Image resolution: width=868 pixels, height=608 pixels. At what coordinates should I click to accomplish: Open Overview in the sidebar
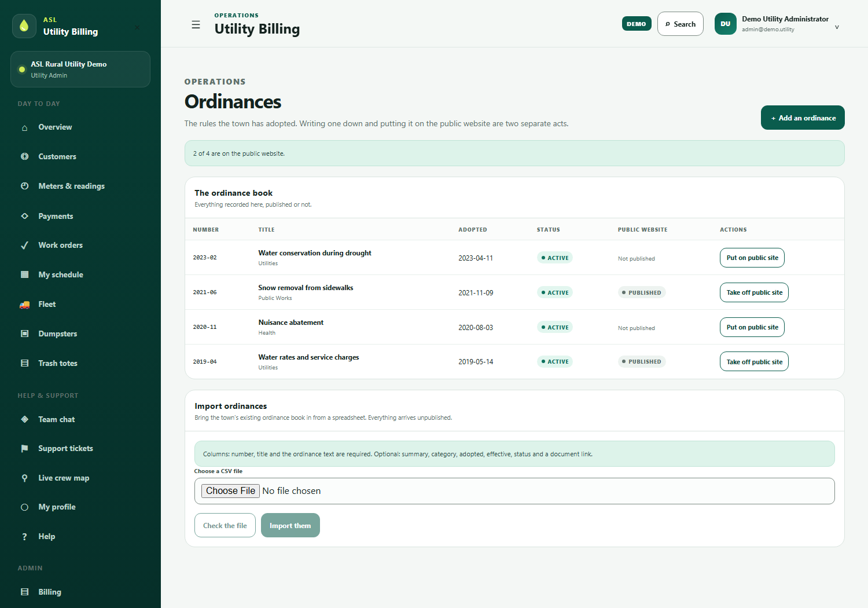[80, 127]
